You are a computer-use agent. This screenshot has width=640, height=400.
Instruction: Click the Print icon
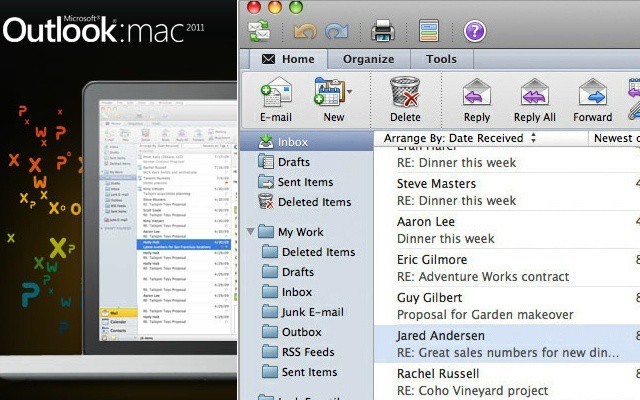coord(383,31)
